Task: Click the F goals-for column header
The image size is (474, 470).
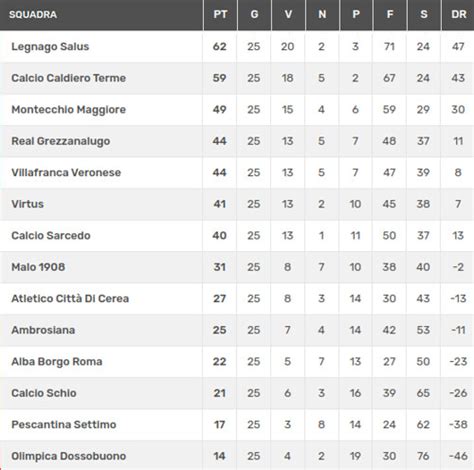Action: (x=390, y=14)
